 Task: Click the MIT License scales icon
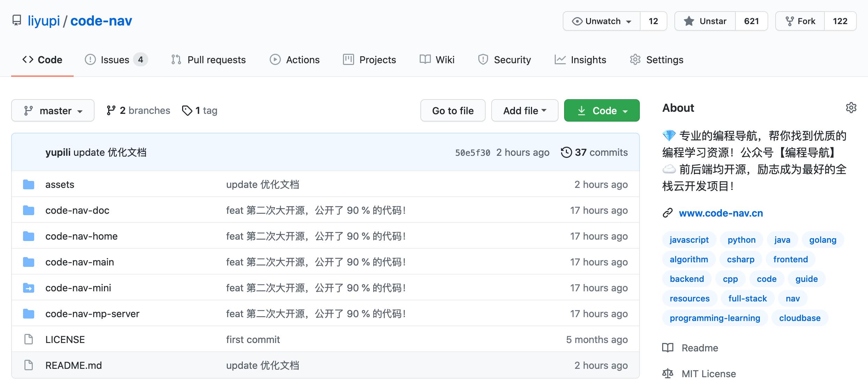(668, 374)
